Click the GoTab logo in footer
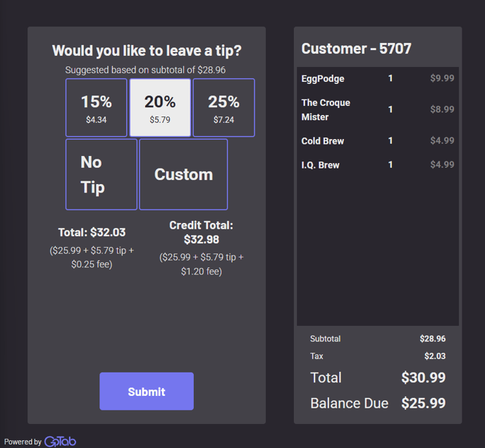 click(60, 442)
